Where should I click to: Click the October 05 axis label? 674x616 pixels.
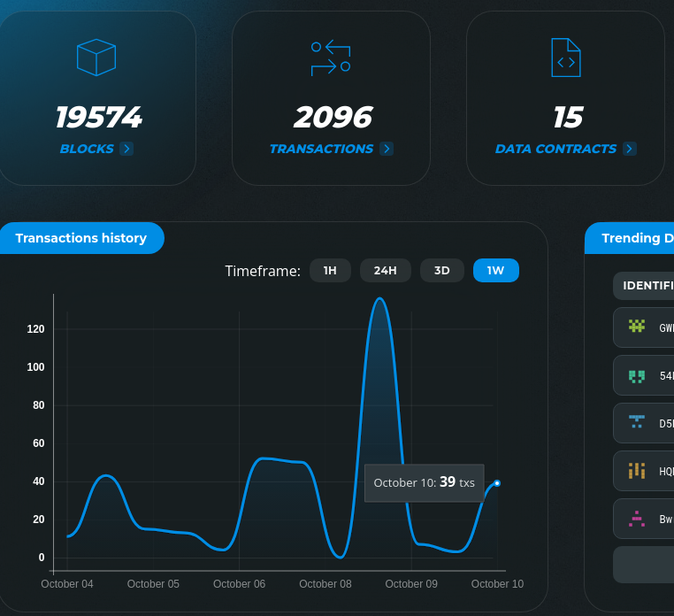point(153,584)
